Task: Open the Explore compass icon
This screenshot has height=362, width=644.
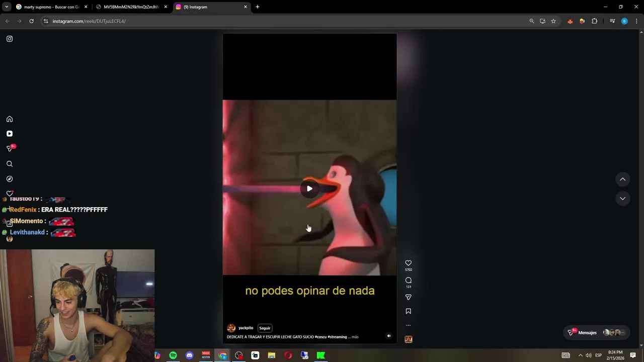Action: pyautogui.click(x=10, y=179)
